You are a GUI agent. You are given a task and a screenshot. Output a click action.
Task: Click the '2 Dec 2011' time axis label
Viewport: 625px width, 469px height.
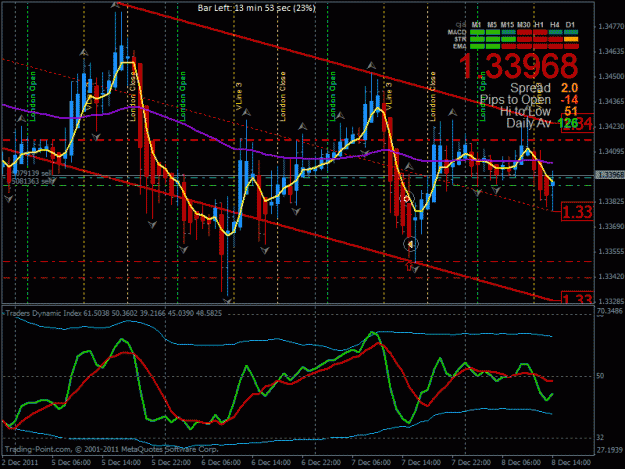pos(20,463)
